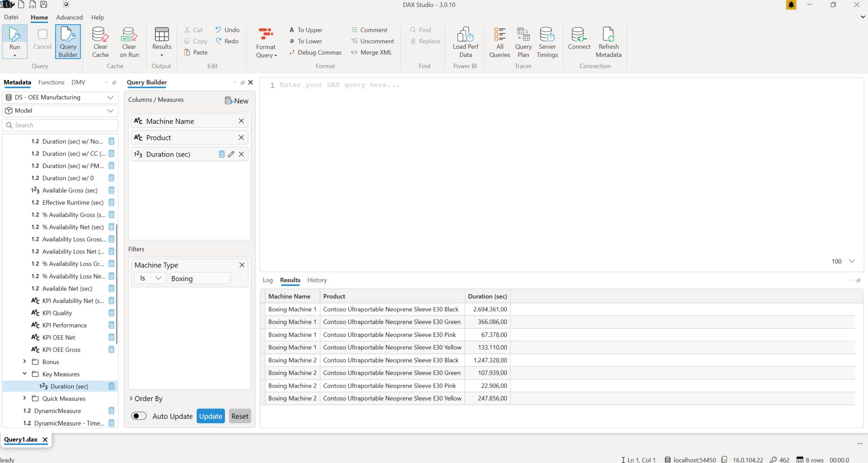Load Perf Data from Power BI
This screenshot has height=463, width=868.
point(465,42)
